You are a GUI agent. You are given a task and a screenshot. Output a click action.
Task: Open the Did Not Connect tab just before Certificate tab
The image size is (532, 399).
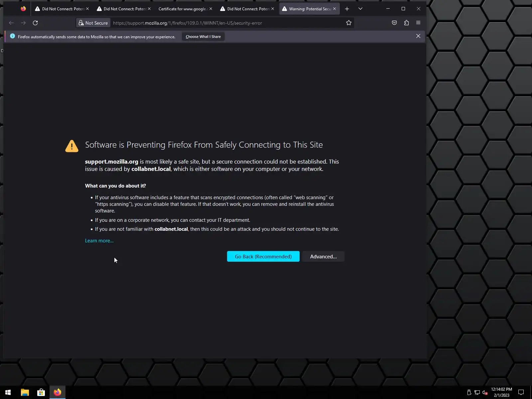123,9
